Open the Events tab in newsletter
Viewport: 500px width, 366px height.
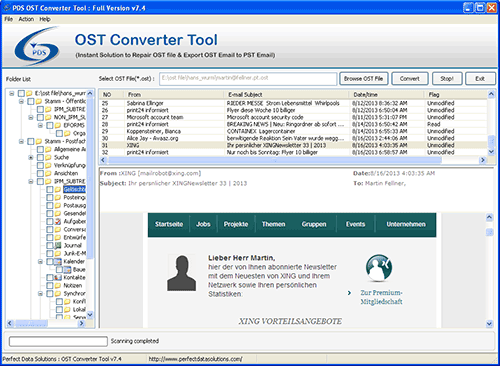pos(355,224)
